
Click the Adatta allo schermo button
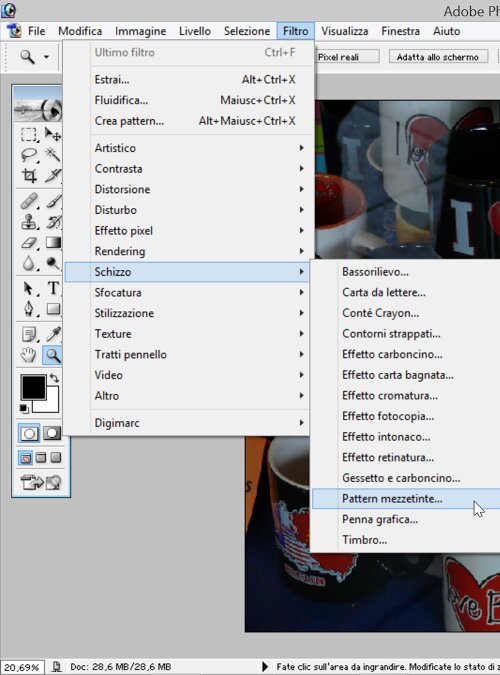click(438, 57)
